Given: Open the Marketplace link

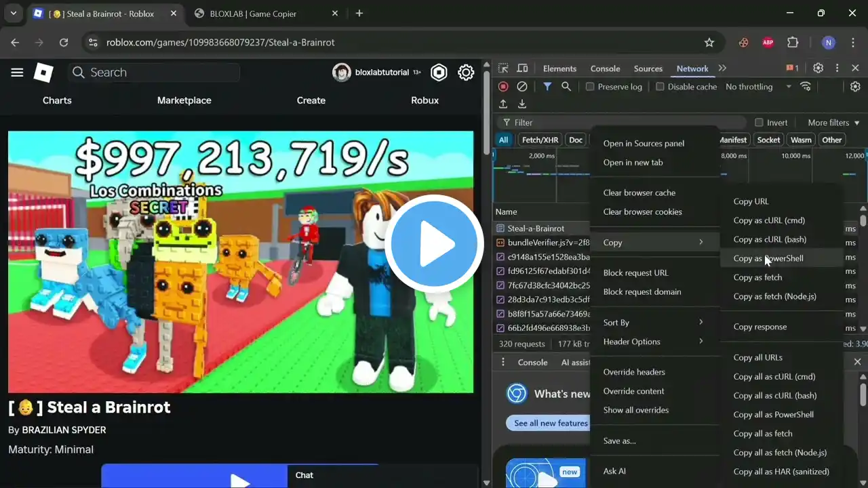Looking at the screenshot, I should [x=184, y=100].
